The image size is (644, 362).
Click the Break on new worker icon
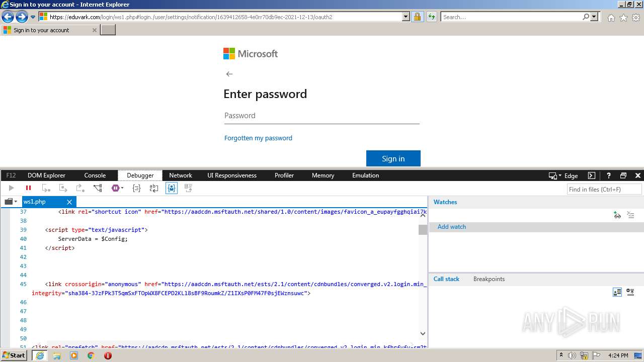tap(98, 188)
